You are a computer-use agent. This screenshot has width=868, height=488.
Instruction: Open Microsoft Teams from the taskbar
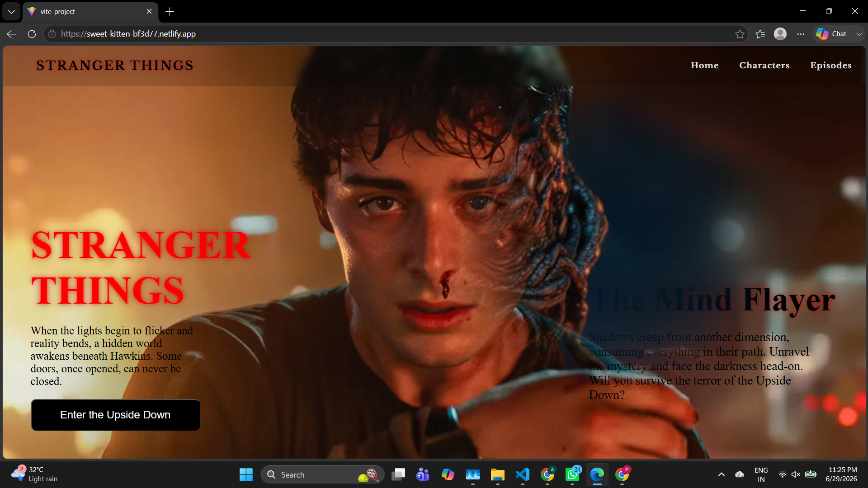[423, 475]
